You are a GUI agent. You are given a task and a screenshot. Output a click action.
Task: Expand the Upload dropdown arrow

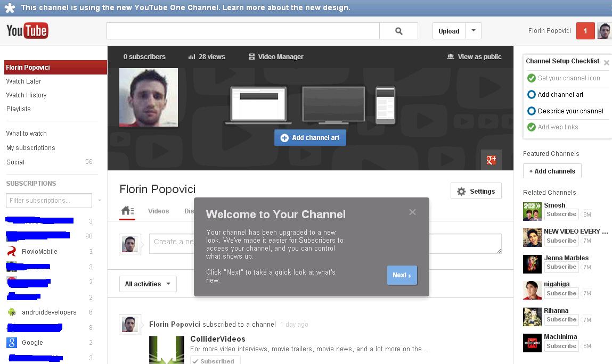473,31
